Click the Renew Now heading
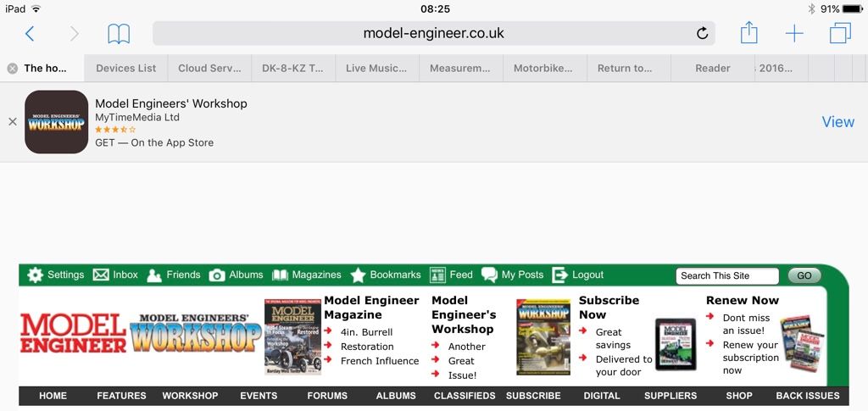The image size is (868, 411). 743,300
